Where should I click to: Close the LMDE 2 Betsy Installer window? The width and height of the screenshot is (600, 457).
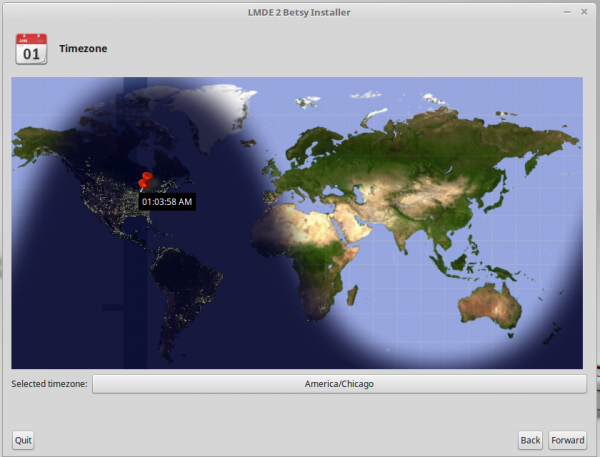point(584,12)
